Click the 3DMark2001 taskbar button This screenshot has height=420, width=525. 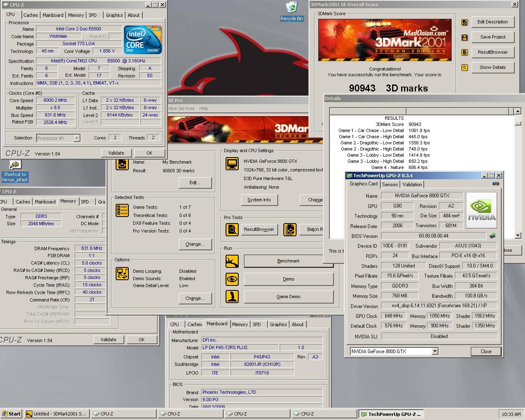pos(56,414)
